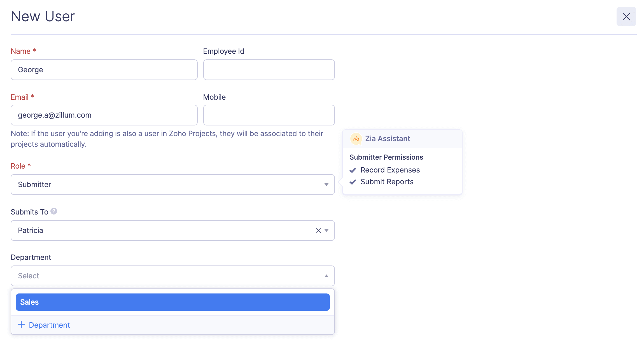Close the New User dialog

click(x=626, y=17)
